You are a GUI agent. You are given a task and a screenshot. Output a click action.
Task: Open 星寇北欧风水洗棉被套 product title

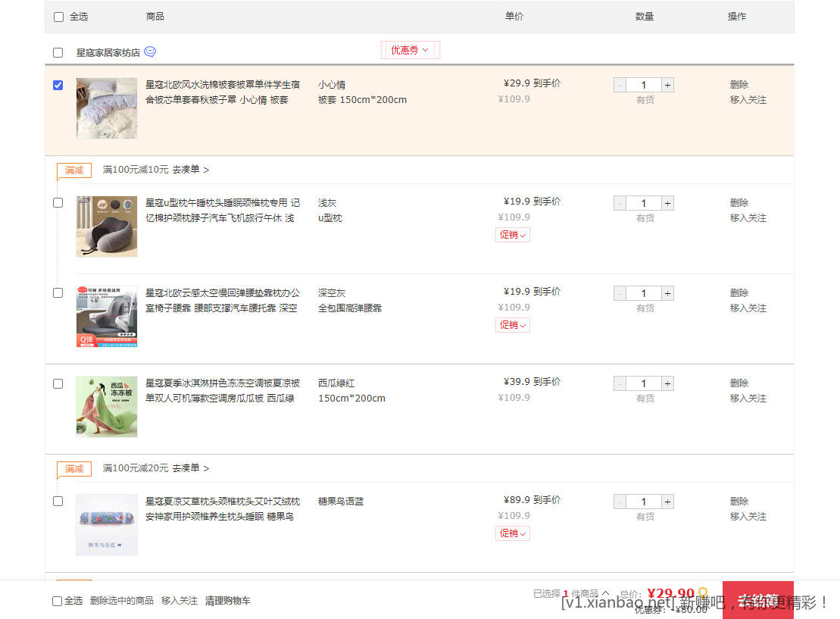[223, 92]
